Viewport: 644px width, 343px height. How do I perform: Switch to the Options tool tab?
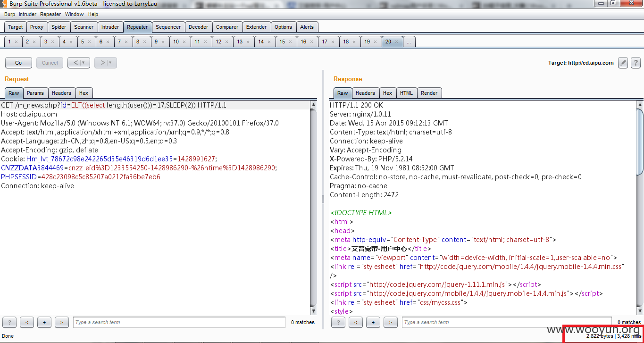284,27
